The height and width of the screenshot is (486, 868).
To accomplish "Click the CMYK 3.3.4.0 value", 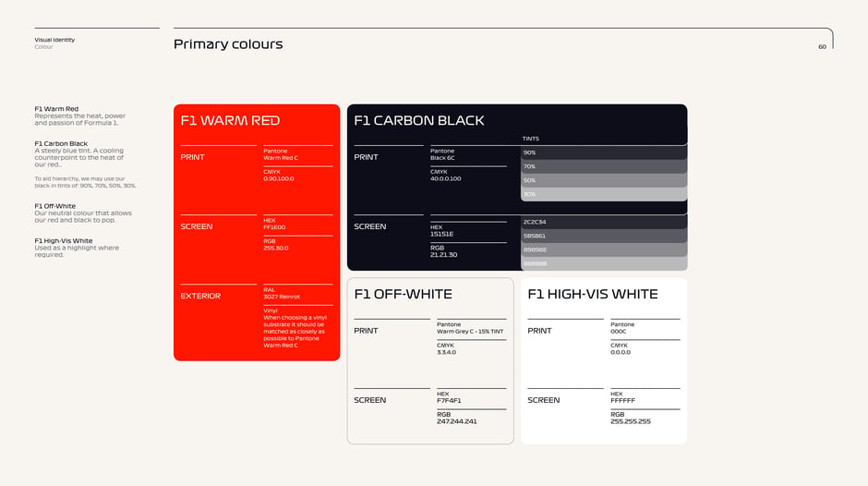I will 446,348.
